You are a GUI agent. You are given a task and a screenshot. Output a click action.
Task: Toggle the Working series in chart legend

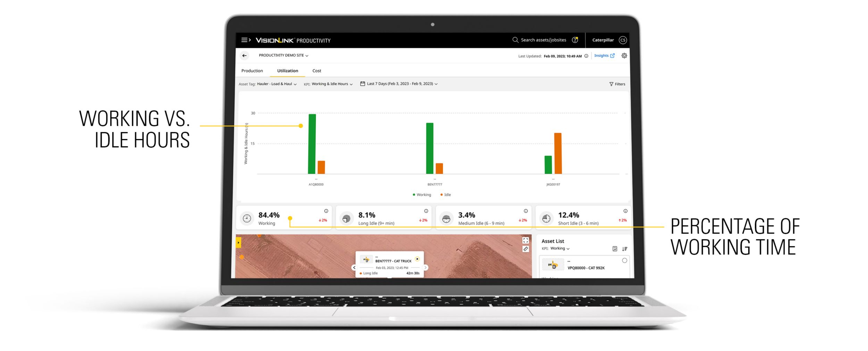point(422,195)
